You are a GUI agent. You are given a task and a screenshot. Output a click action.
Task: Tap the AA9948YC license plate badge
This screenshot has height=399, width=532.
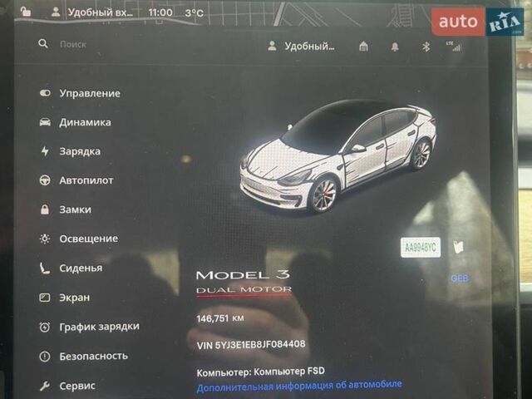(421, 248)
